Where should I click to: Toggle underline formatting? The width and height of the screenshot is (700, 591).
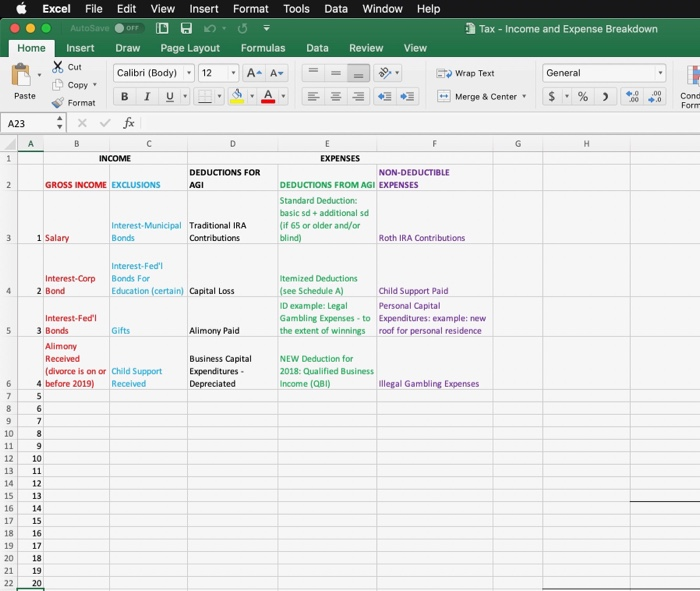170,96
